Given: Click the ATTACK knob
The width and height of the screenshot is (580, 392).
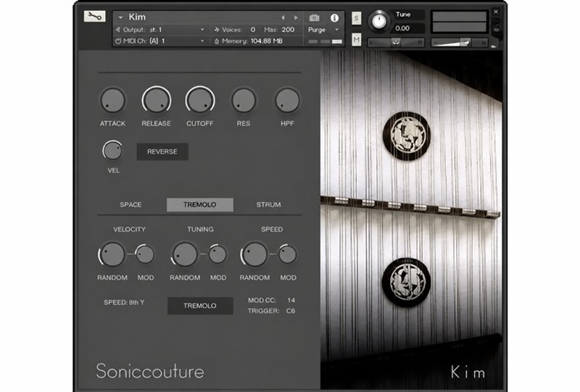Looking at the screenshot, I should tap(113, 100).
